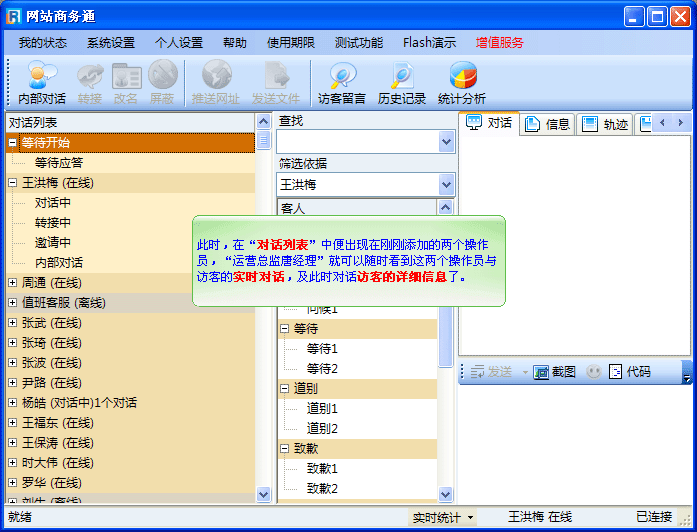
Task: Click the smiley emoticon icon
Action: click(x=594, y=372)
